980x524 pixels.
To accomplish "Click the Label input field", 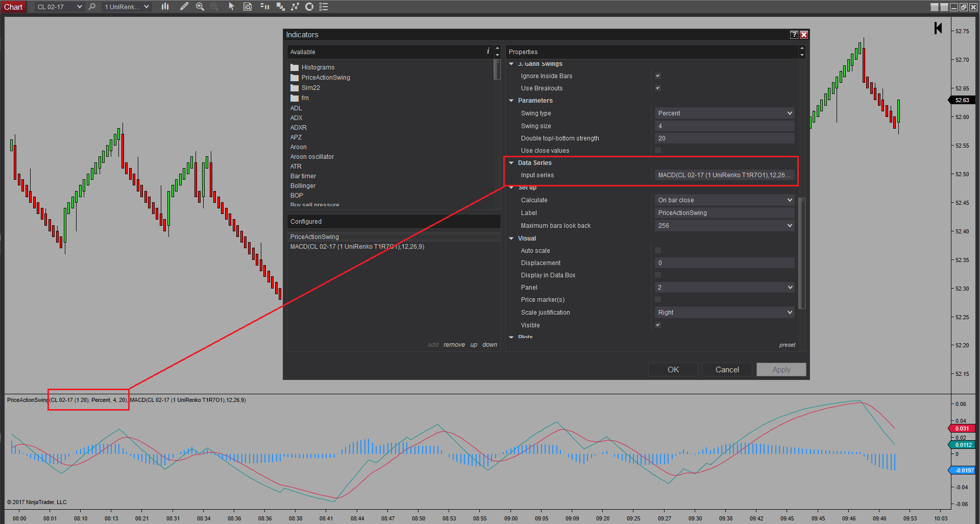I will tap(724, 212).
